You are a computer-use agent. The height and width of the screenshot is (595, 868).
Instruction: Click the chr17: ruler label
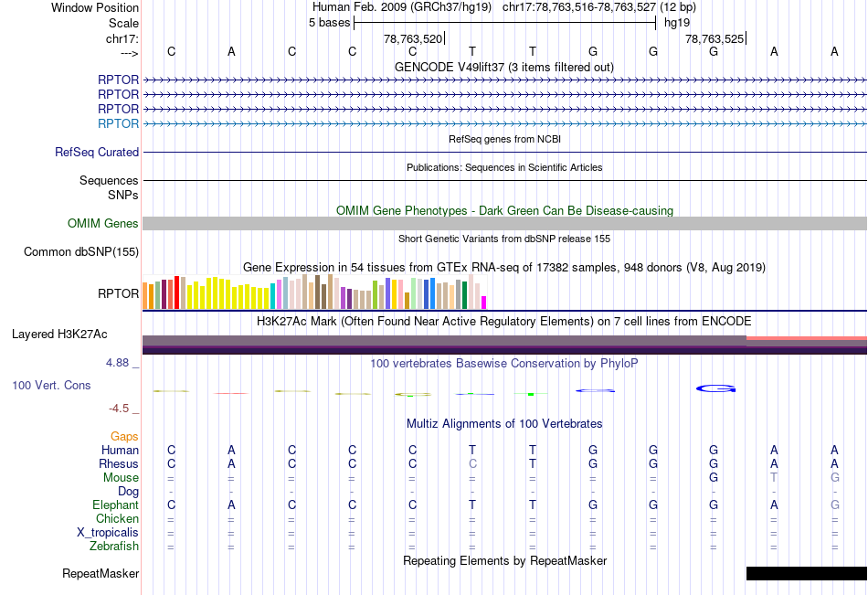coord(122,38)
